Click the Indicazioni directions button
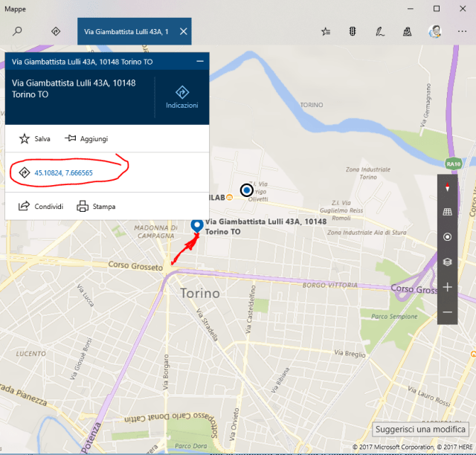Screen dimensions: 476x455 (x=181, y=97)
